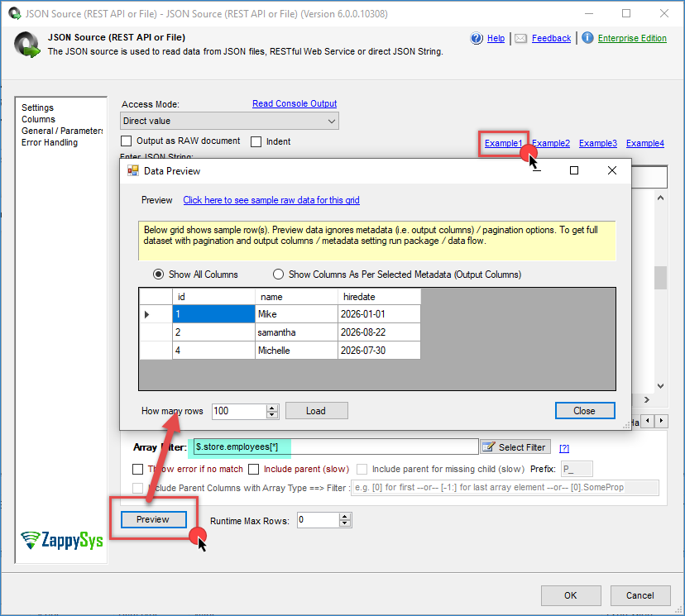The width and height of the screenshot is (685, 616).
Task: Click the Enterprise Edition info icon
Action: (x=587, y=38)
